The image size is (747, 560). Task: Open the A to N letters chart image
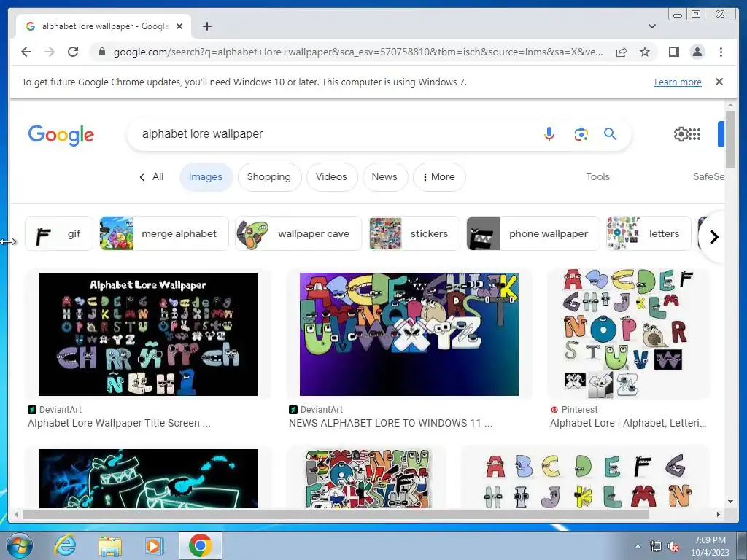tap(586, 478)
